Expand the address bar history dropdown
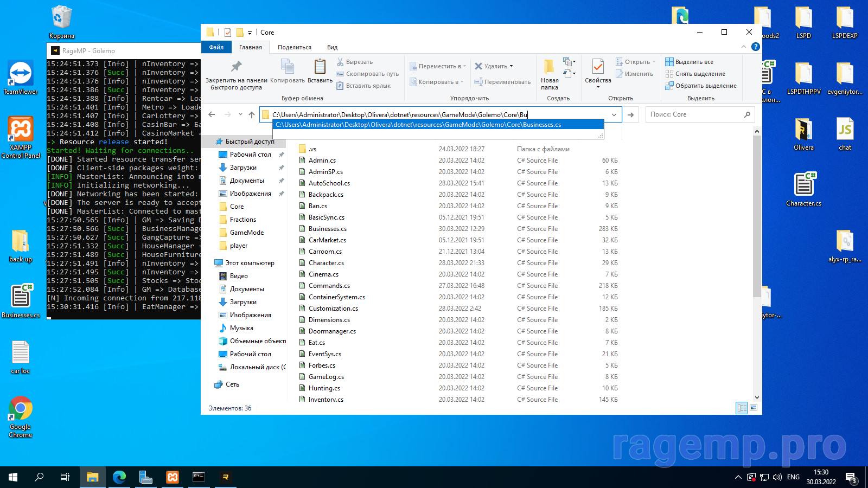The image size is (868, 488). pyautogui.click(x=614, y=114)
